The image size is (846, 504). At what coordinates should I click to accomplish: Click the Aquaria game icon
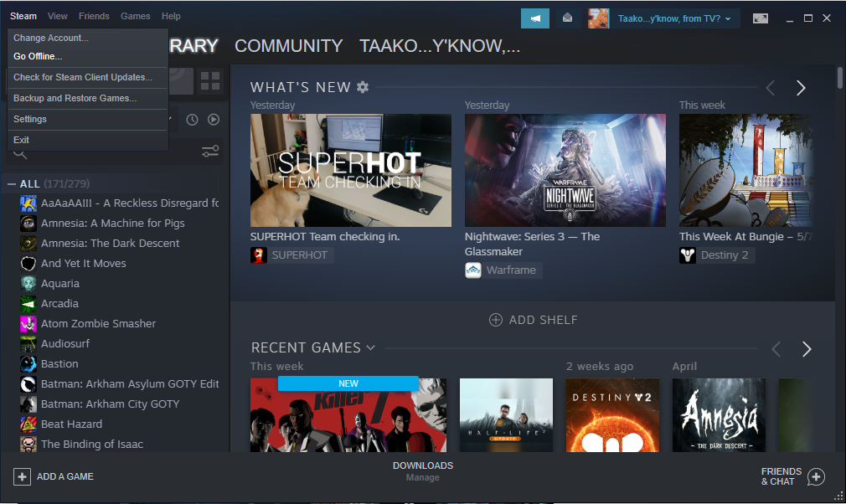pos(28,284)
